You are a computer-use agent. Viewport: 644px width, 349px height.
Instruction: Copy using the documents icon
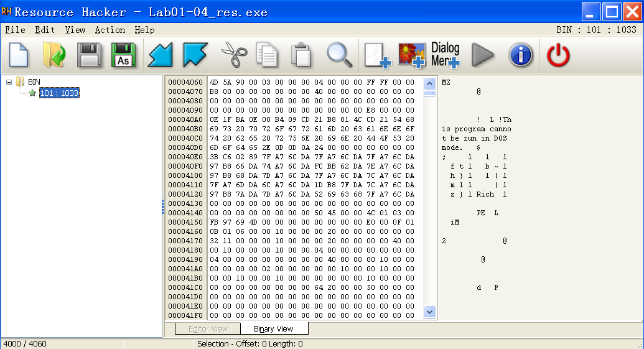tap(267, 55)
